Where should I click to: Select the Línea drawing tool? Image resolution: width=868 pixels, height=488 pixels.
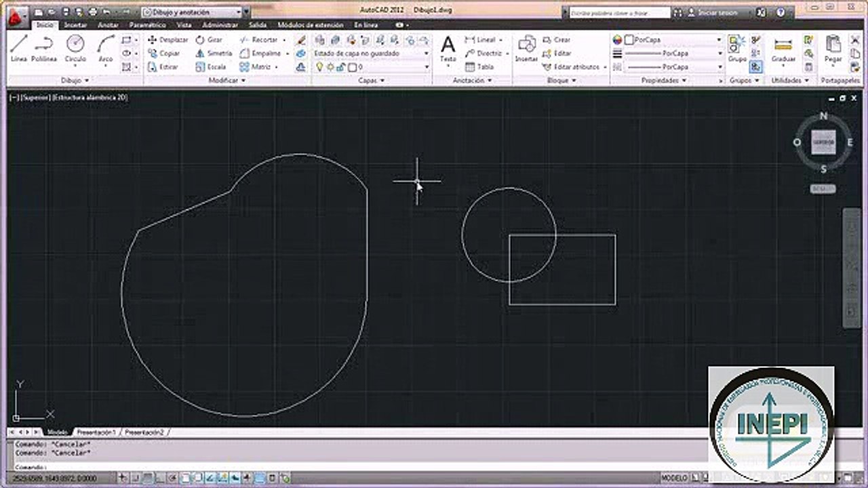pyautogui.click(x=19, y=49)
